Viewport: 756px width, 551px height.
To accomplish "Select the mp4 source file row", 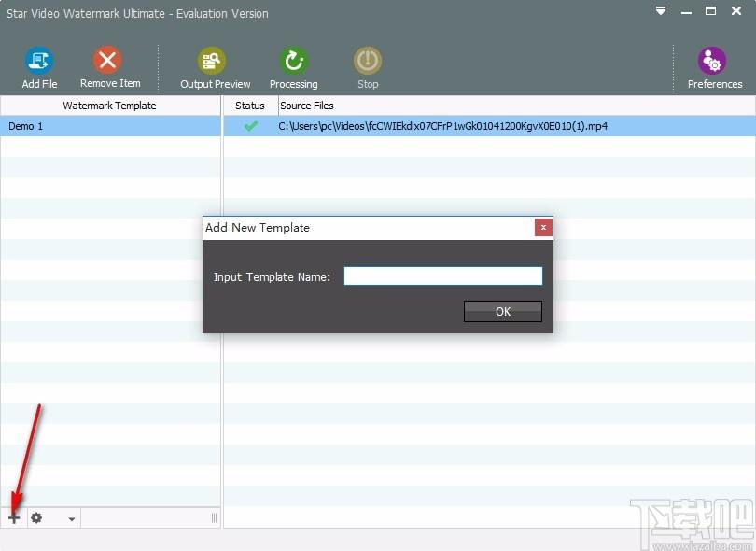I will (489, 126).
